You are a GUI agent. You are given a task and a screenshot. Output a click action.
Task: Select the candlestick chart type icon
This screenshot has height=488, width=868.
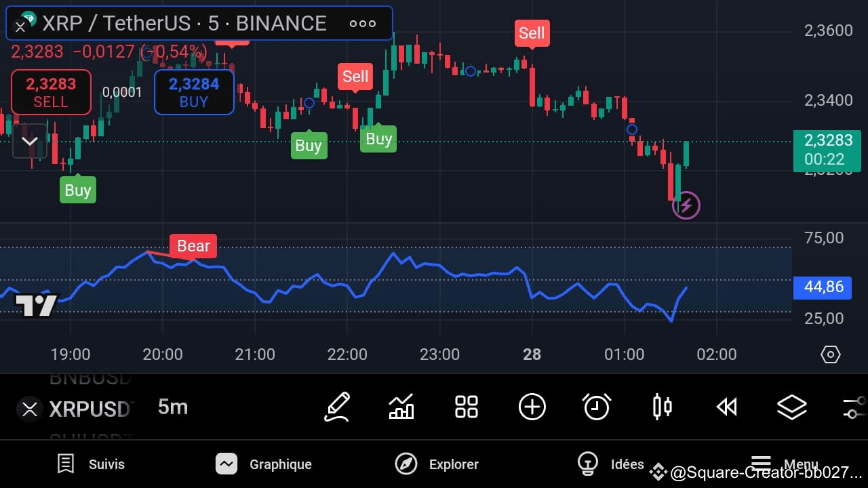click(x=661, y=407)
